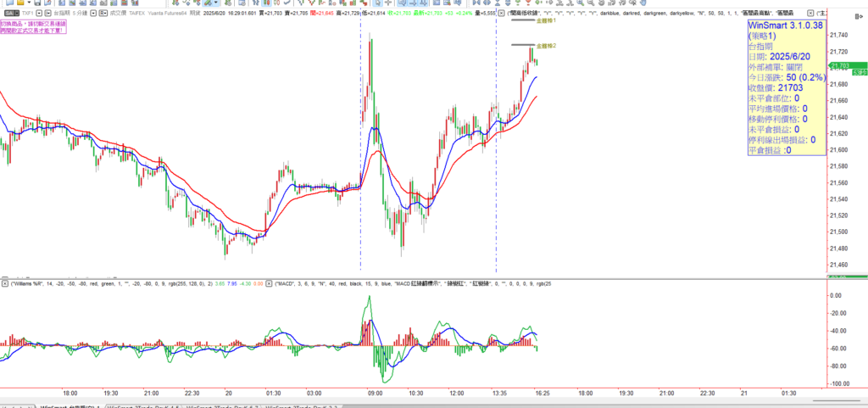Select the crosshair cursor tool

click(388, 3)
